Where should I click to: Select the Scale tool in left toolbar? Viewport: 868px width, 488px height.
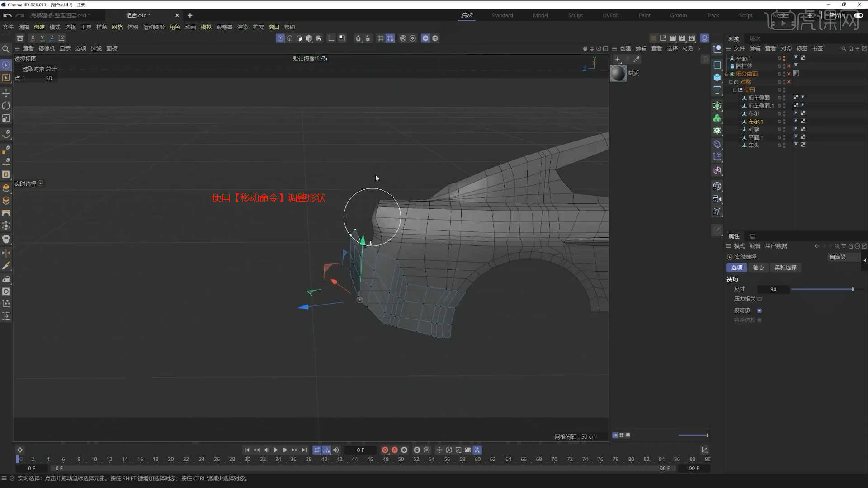point(6,118)
